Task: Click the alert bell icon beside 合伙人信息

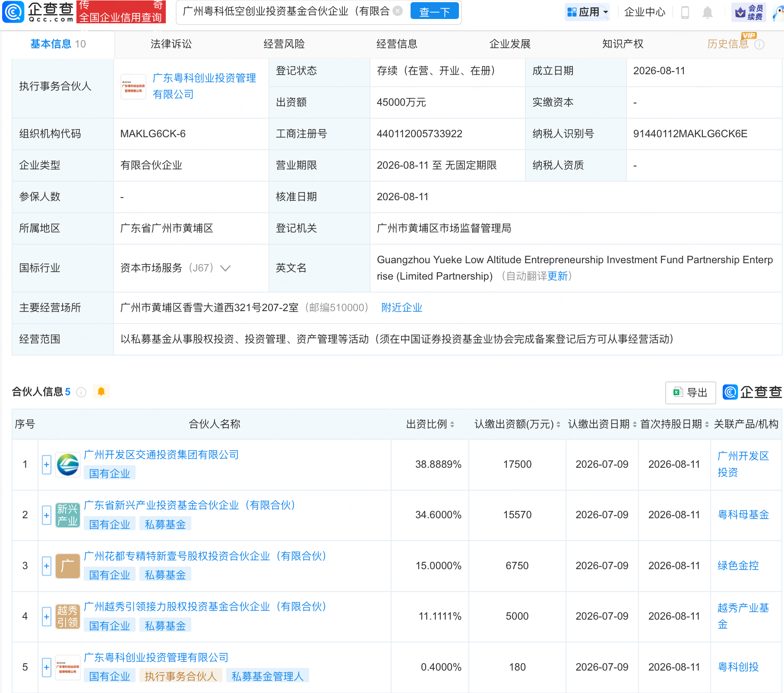Action: (101, 391)
